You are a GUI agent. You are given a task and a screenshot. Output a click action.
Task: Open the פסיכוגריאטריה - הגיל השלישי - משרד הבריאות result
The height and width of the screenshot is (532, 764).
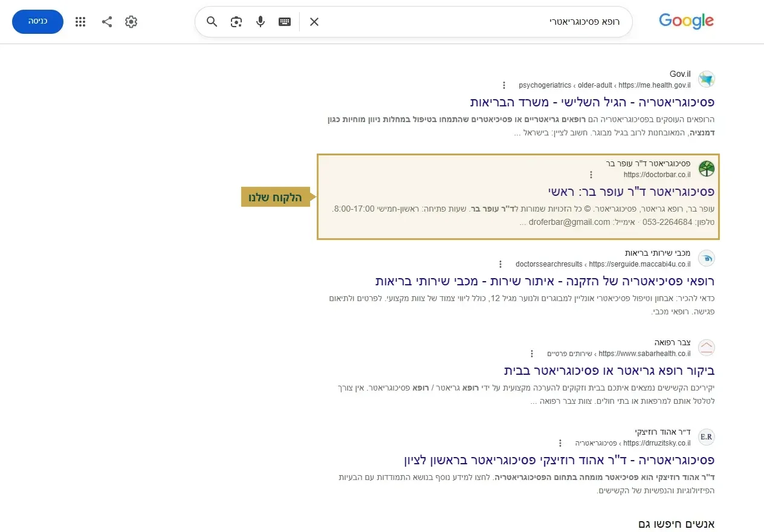click(592, 102)
